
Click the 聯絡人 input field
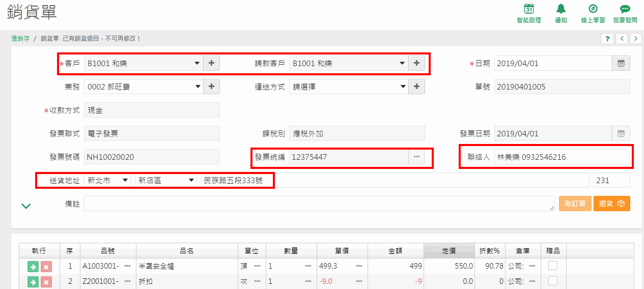[x=562, y=157]
